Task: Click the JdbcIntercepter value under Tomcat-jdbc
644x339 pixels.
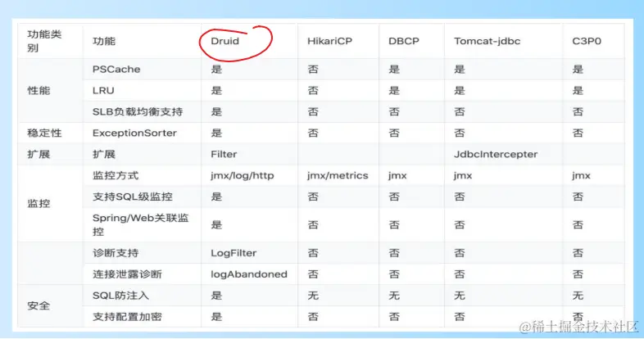Action: (496, 154)
